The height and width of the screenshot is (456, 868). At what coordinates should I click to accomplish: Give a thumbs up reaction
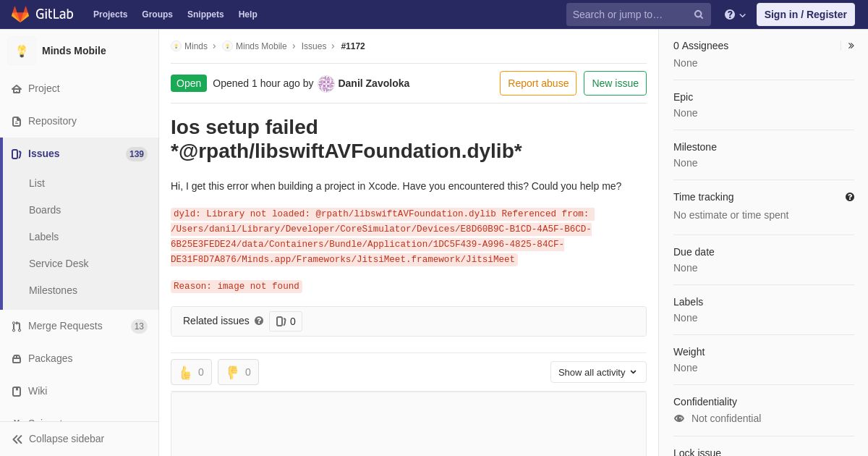[191, 372]
